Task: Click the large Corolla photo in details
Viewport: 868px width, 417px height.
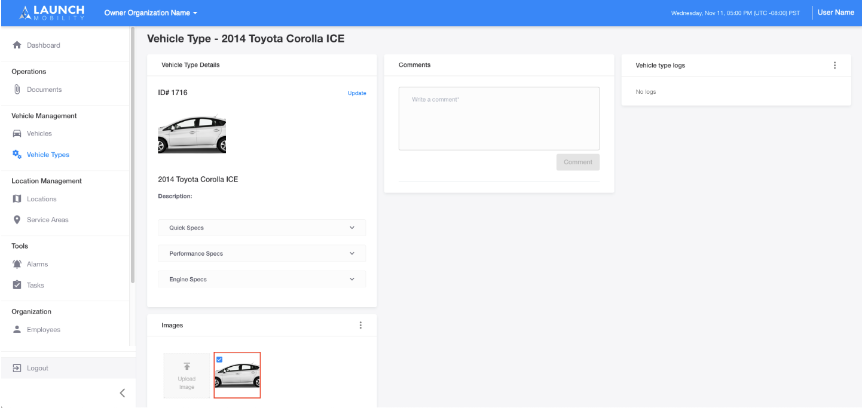Action: [192, 134]
